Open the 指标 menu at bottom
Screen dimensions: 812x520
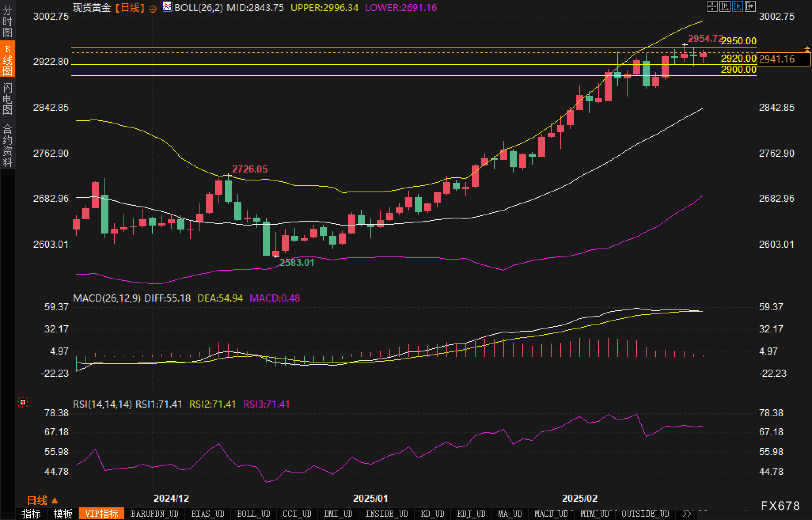click(32, 514)
